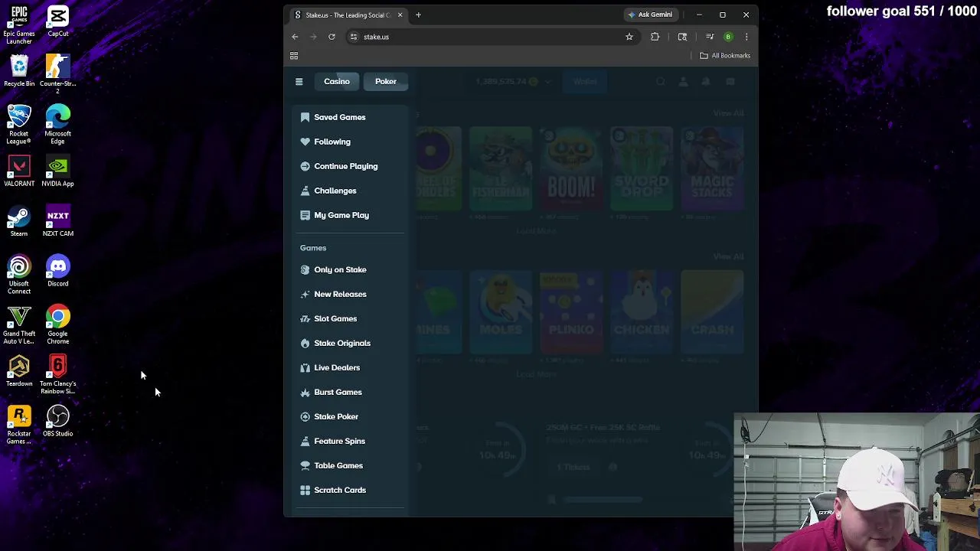The image size is (980, 551).
Task: Click the Table Games icon
Action: pos(305,465)
